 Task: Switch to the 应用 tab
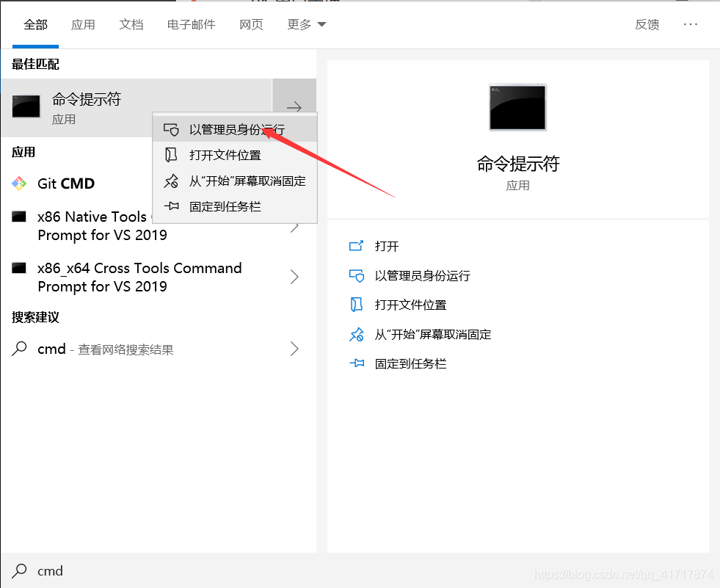tap(83, 24)
